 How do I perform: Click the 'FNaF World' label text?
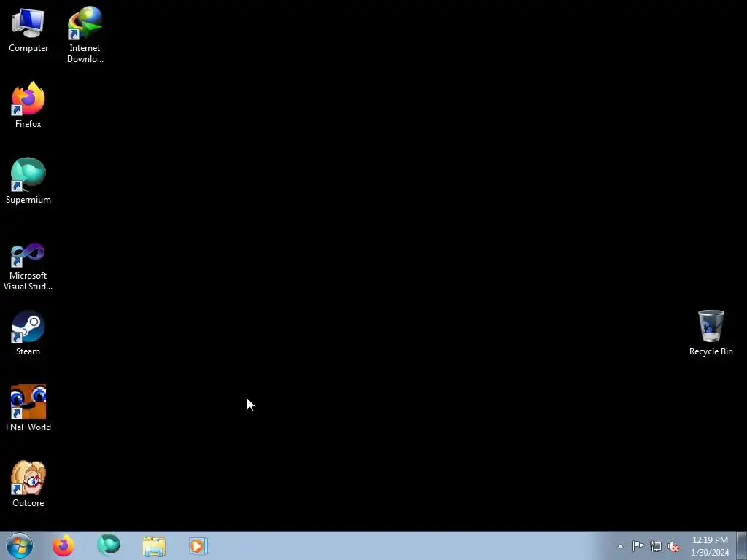(28, 427)
